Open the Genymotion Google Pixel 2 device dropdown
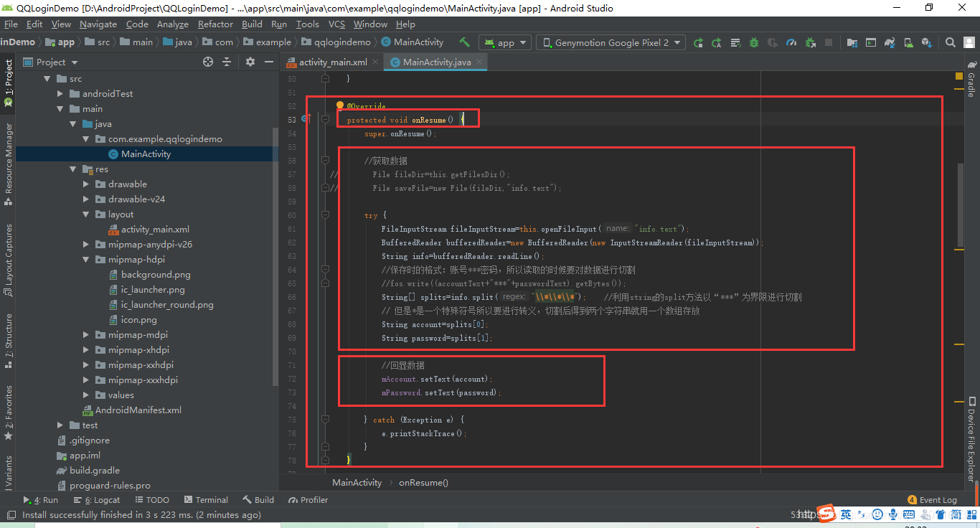980x528 pixels. 611,42
